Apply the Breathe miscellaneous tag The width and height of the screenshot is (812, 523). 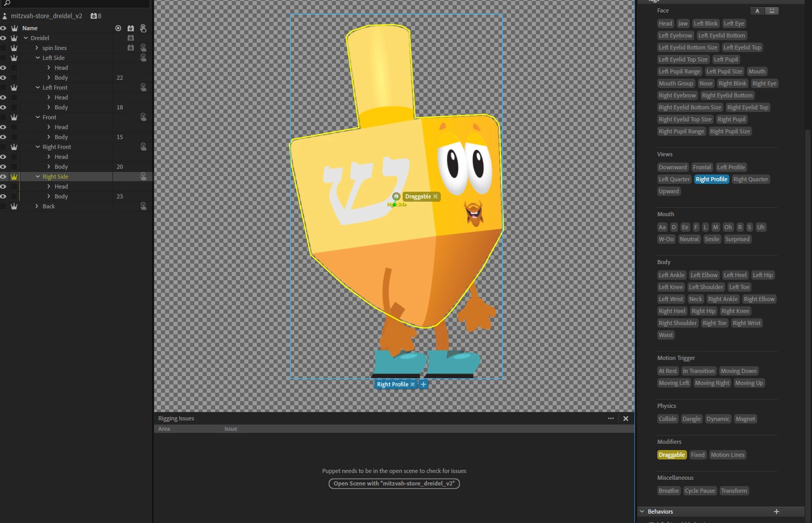tap(669, 491)
